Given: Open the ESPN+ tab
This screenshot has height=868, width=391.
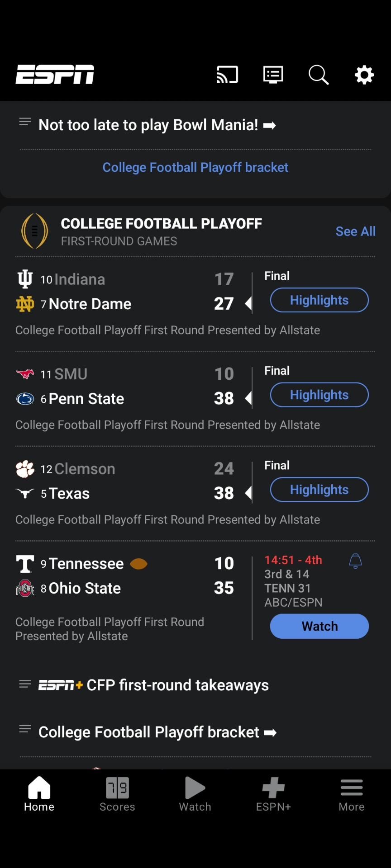Looking at the screenshot, I should tap(273, 794).
